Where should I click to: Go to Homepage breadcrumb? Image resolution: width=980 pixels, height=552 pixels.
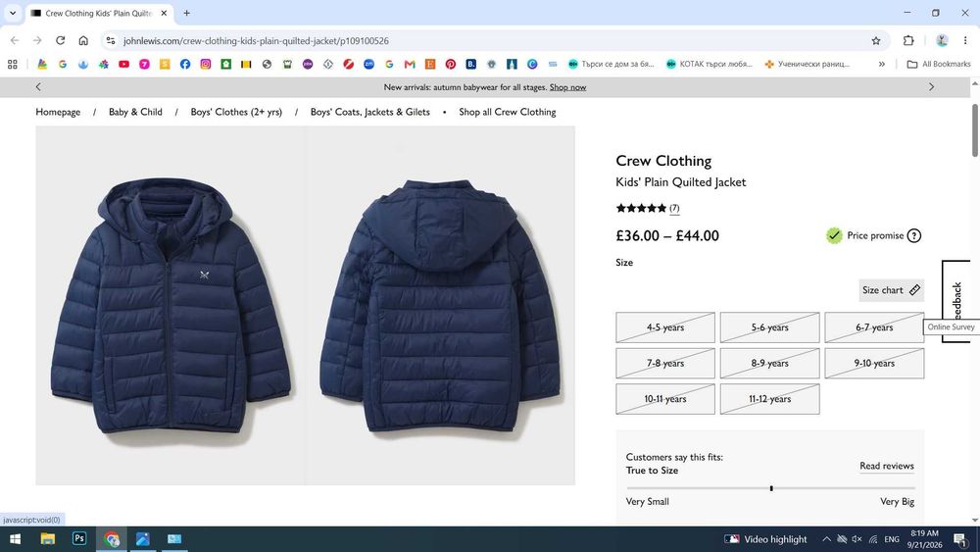[x=58, y=112]
